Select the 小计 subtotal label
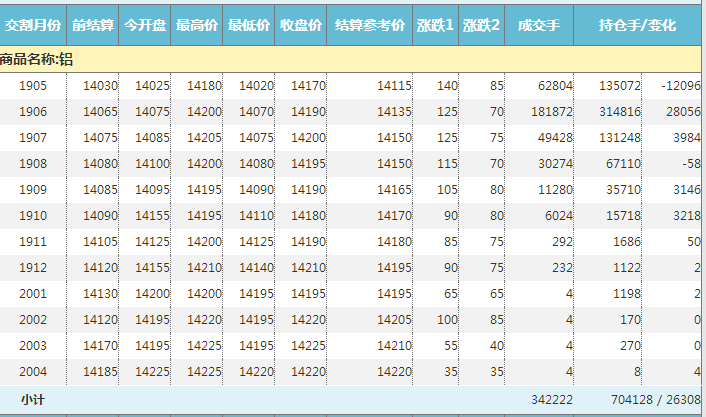 tap(32, 399)
